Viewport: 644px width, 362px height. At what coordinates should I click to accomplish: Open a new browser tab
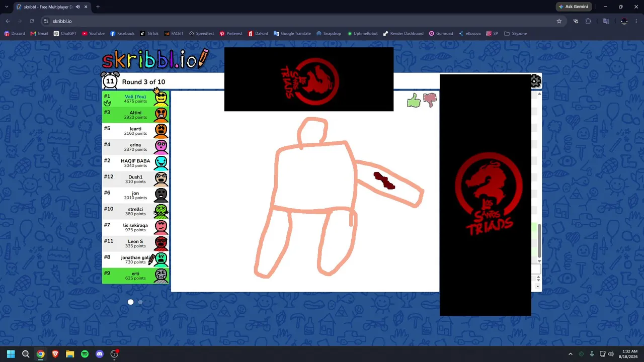[x=98, y=7]
